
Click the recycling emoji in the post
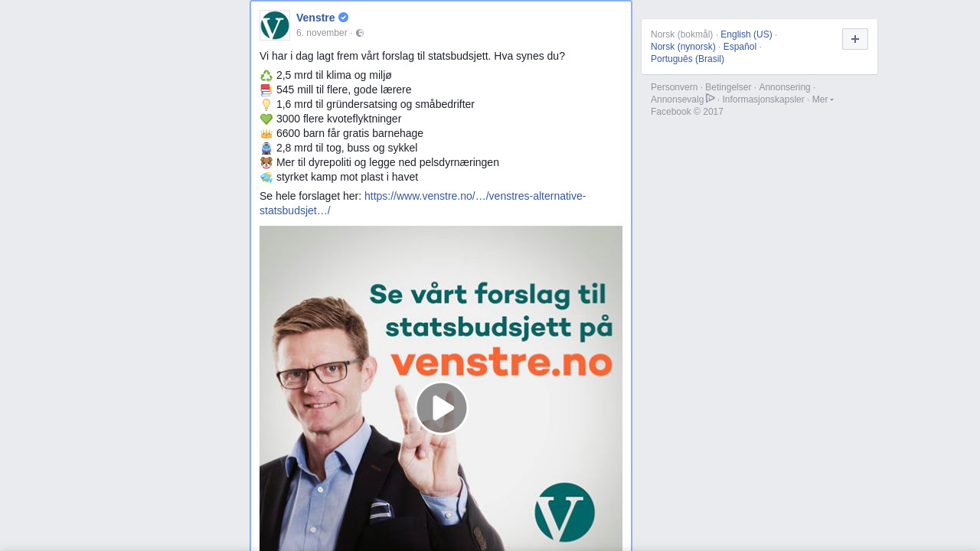[x=266, y=76]
